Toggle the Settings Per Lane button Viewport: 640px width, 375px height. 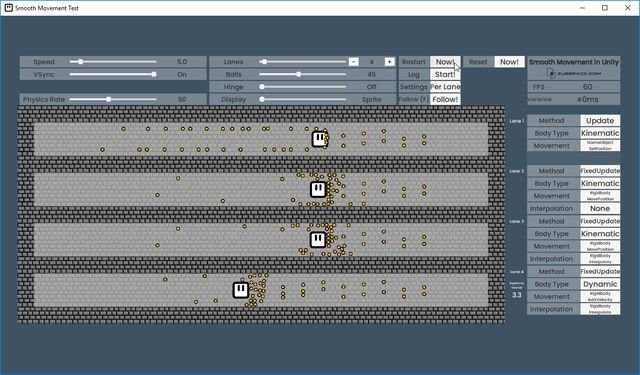445,87
